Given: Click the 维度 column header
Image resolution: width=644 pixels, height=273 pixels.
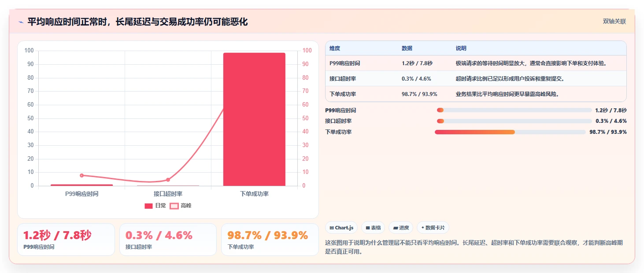Looking at the screenshot, I should point(335,48).
